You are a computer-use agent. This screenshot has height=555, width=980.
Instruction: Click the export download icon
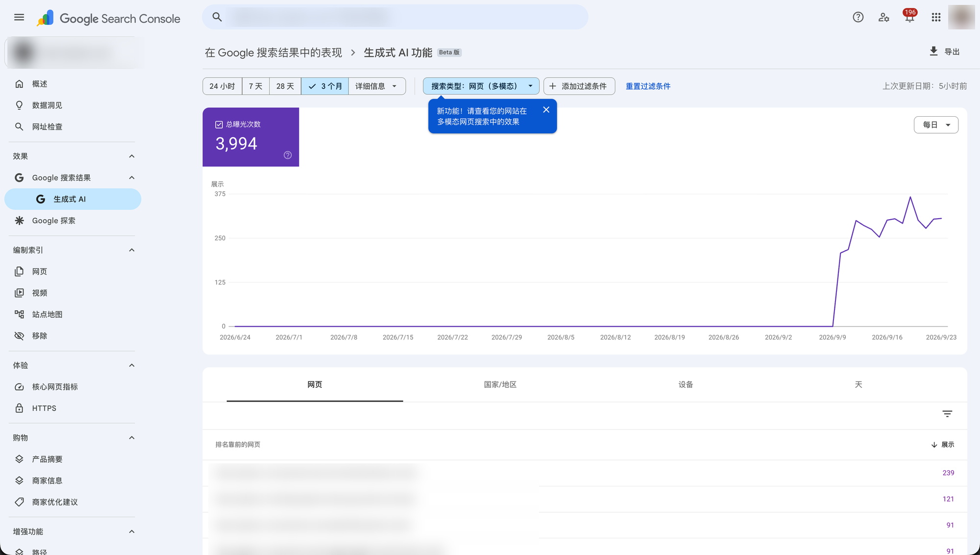(934, 51)
